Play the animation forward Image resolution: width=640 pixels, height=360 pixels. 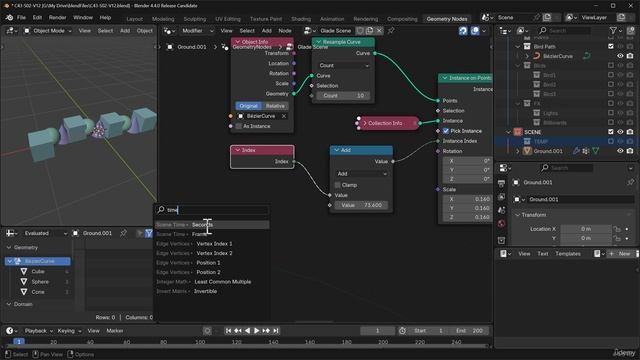click(x=257, y=331)
